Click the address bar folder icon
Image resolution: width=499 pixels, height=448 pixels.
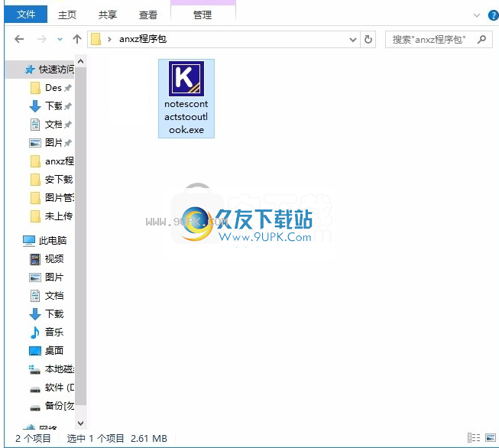96,40
